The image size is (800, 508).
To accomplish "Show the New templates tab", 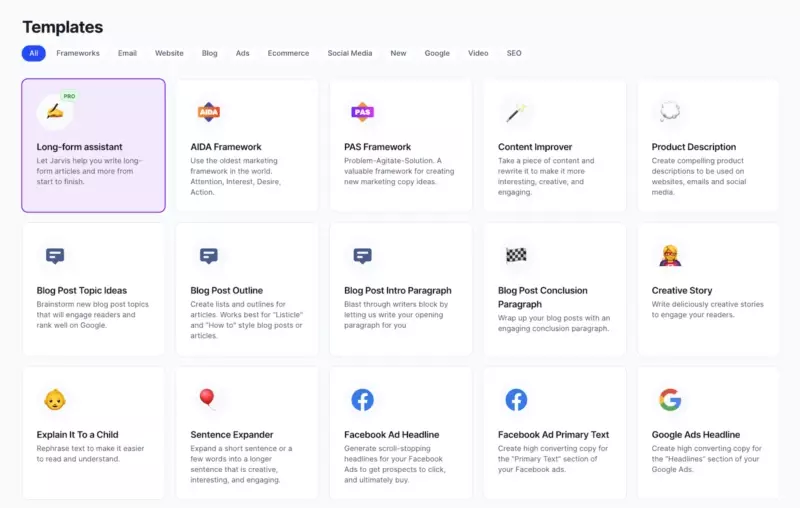I will coord(398,53).
